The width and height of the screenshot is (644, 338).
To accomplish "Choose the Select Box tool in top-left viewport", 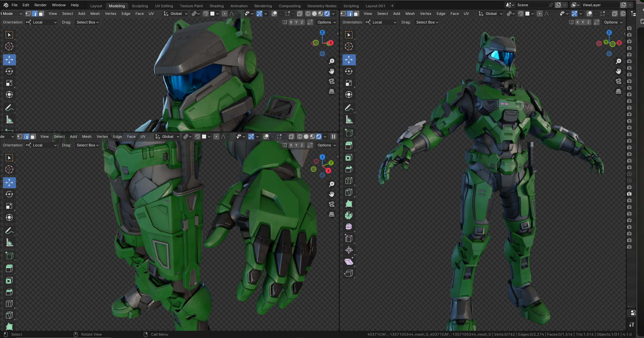I will [x=9, y=35].
